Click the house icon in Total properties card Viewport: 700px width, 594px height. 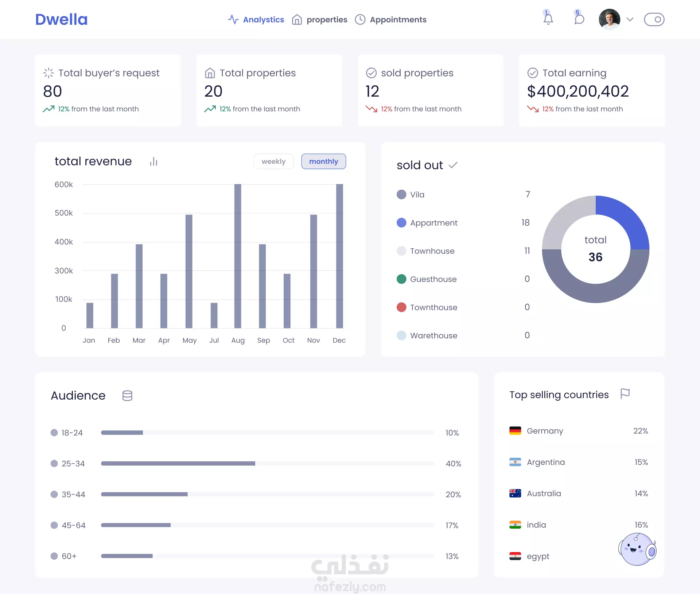click(x=210, y=73)
